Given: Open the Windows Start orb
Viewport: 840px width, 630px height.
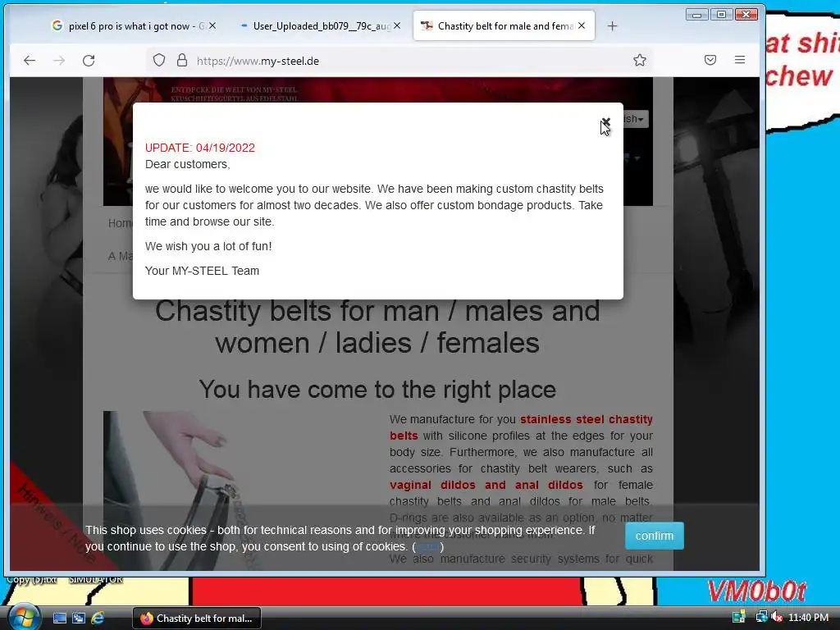Looking at the screenshot, I should (24, 617).
